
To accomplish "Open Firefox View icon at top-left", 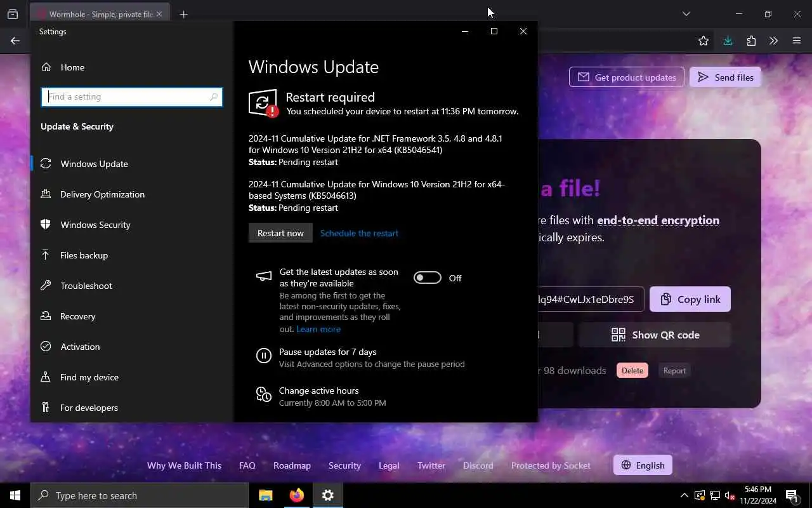I will [x=13, y=14].
